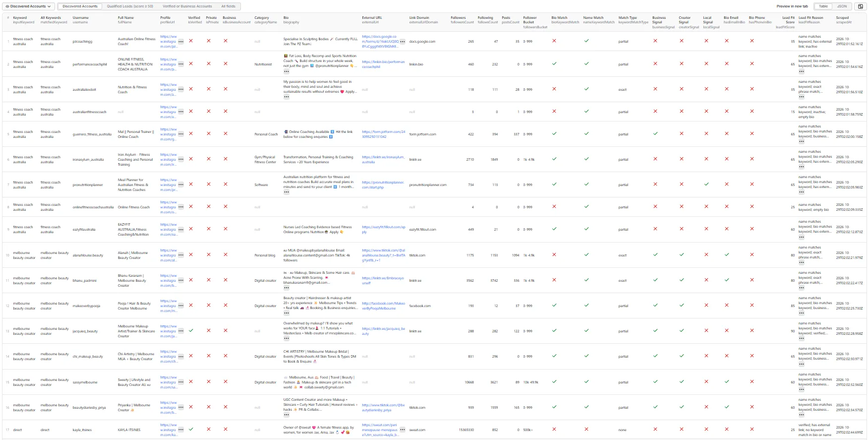868x440 pixels.
Task: Expand the bio ellipsis for jacquieq_beauty
Action: pyautogui.click(x=287, y=339)
